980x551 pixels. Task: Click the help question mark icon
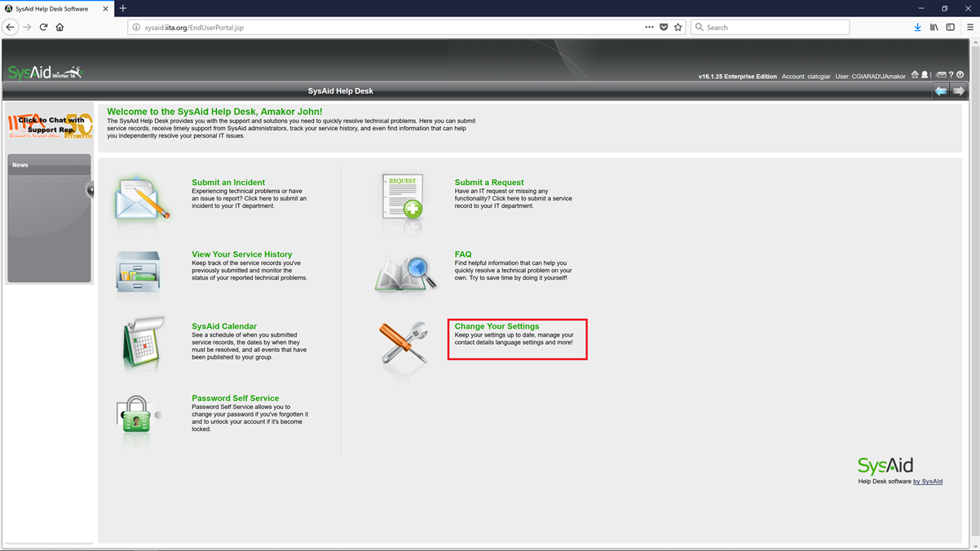point(951,74)
